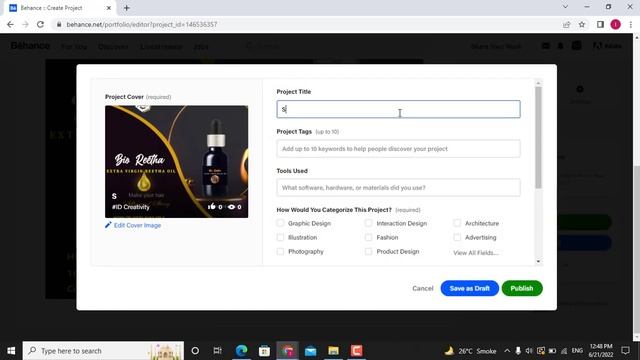Open Microsoft Store from the taskbar
Screen dimensions: 640x360
coord(264,351)
